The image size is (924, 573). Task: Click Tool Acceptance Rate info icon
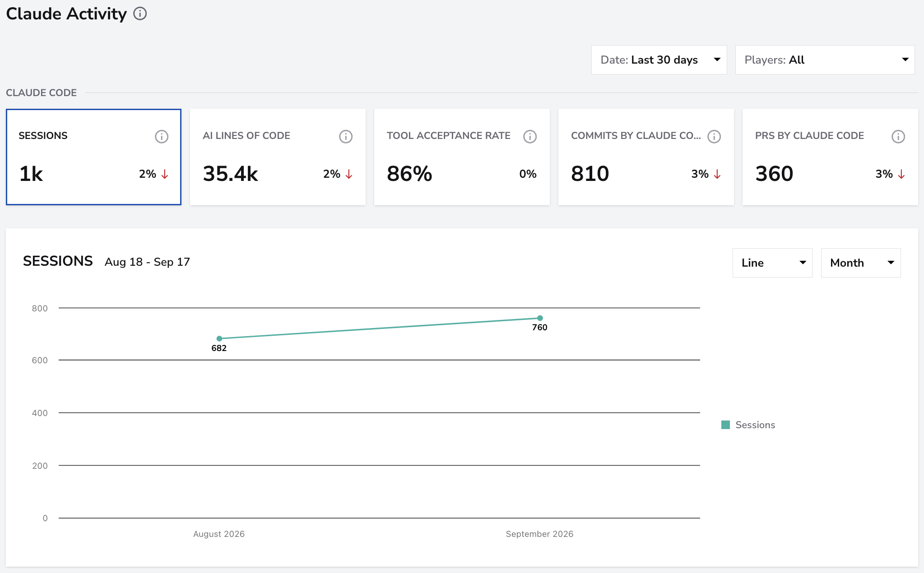[x=530, y=136]
